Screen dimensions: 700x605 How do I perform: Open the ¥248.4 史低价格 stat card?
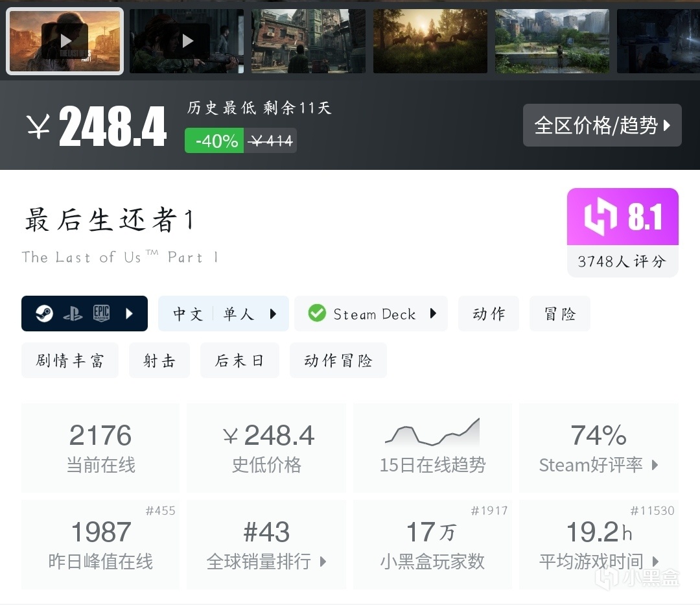click(266, 448)
